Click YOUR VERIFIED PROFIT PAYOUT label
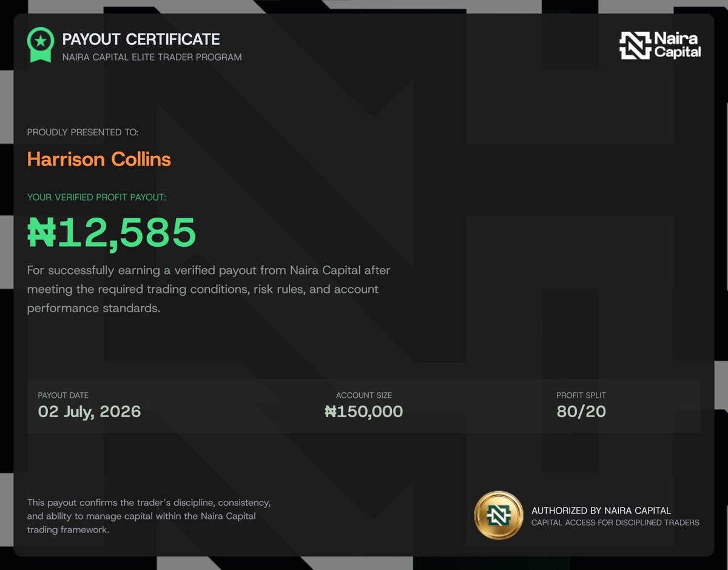 pos(96,197)
